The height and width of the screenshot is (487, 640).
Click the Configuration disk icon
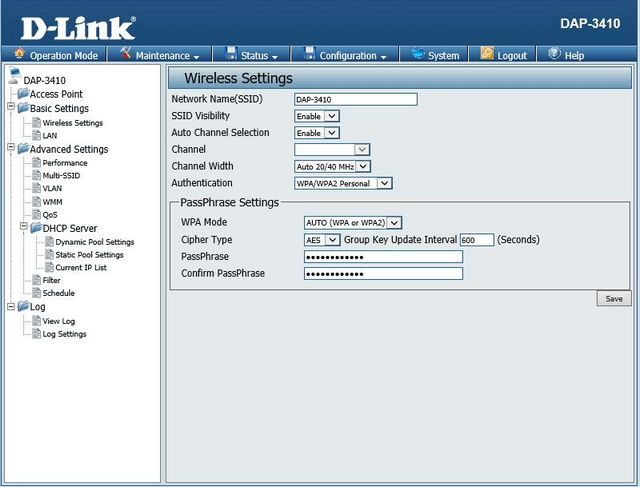pos(310,54)
